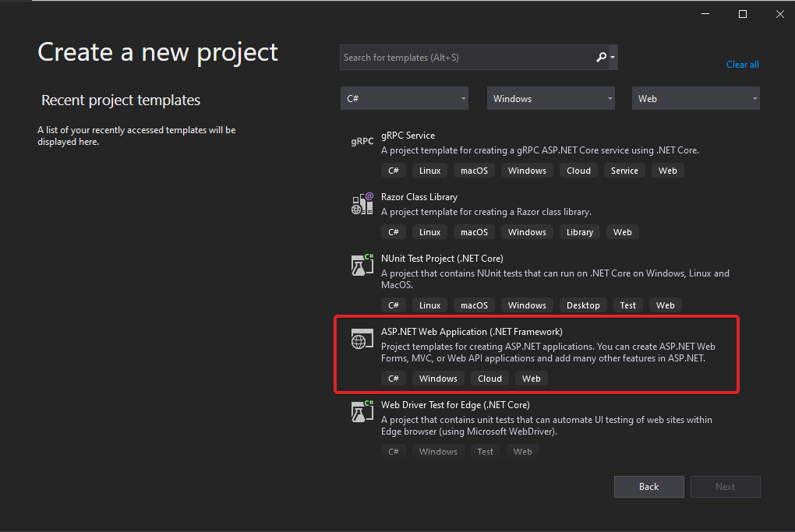Open the Windows platform dropdown
Viewport: 795px width, 532px height.
(550, 98)
